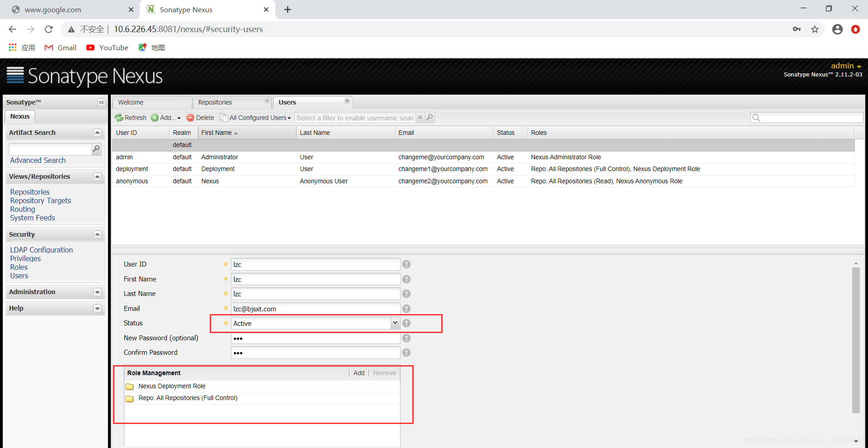Click the help icon beside New Password
This screenshot has width=868, height=448.
tap(406, 338)
